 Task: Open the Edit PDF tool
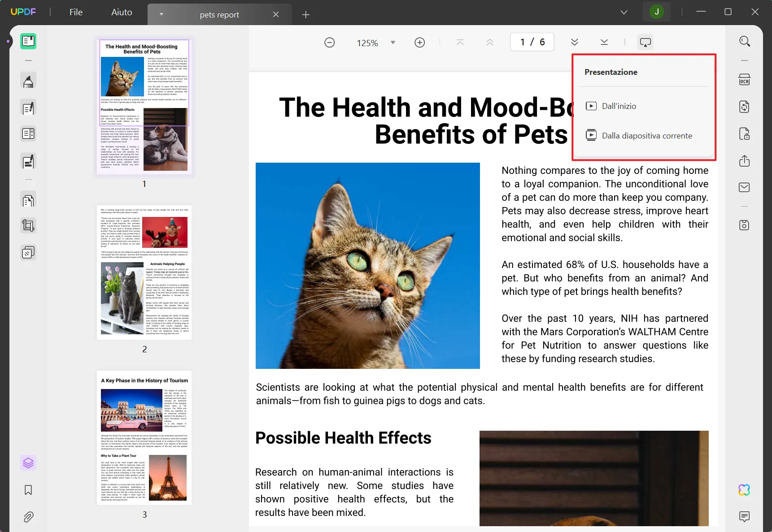pos(28,108)
